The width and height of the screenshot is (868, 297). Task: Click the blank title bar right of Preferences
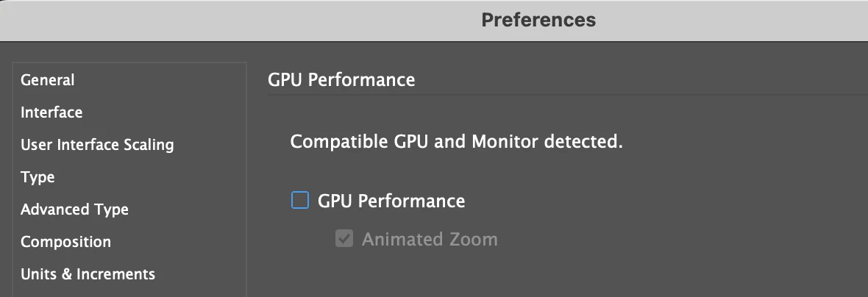(x=736, y=20)
